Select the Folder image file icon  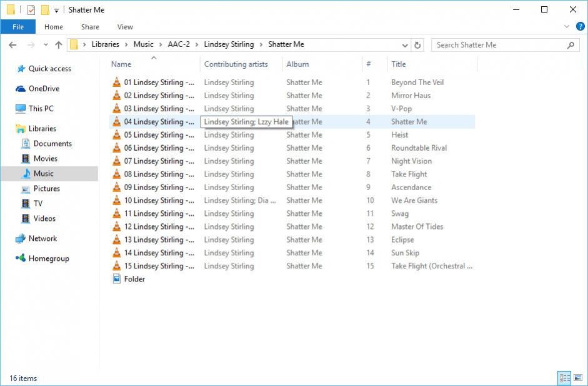pyautogui.click(x=116, y=279)
